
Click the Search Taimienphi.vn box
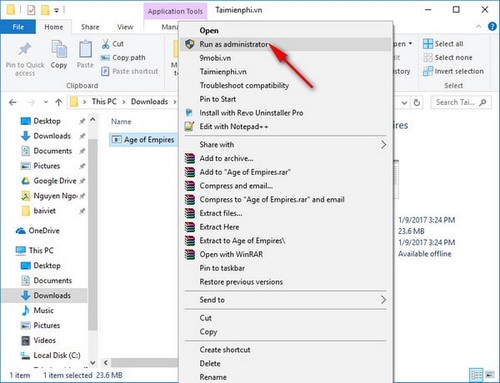click(x=461, y=102)
